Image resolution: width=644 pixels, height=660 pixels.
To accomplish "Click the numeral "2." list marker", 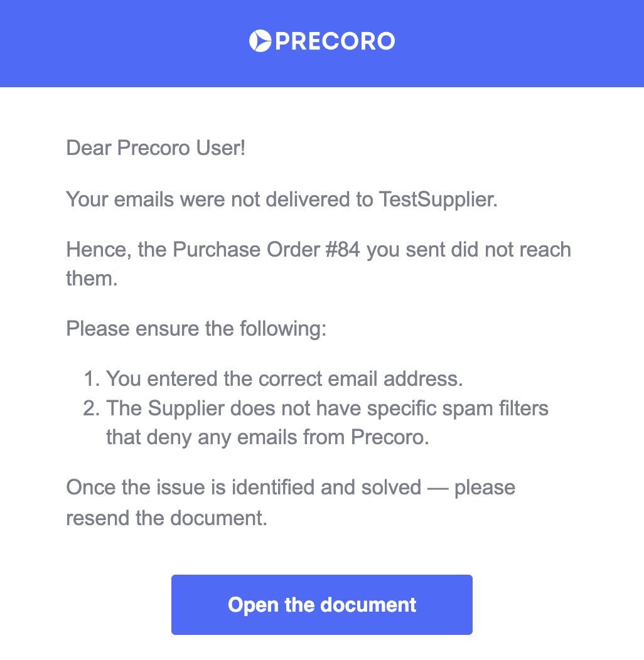I will point(92,408).
